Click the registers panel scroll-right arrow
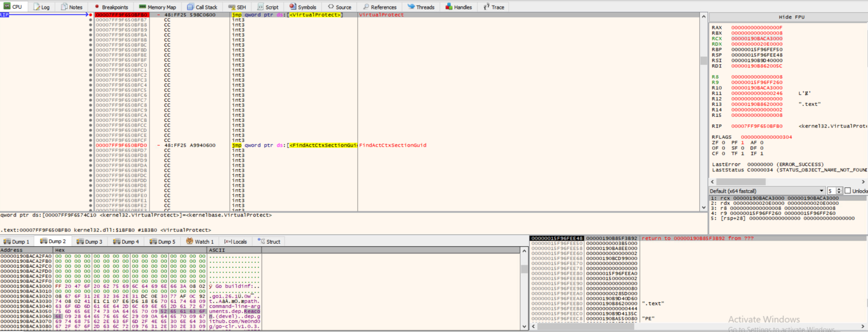Screen dimensions: 868x332 [x=863, y=182]
